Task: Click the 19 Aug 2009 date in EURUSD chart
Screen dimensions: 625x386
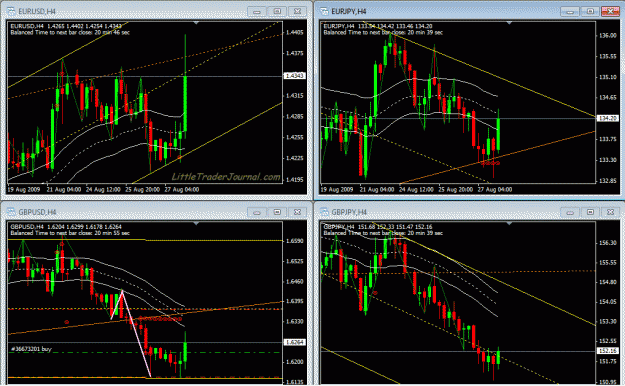Action: [24, 189]
